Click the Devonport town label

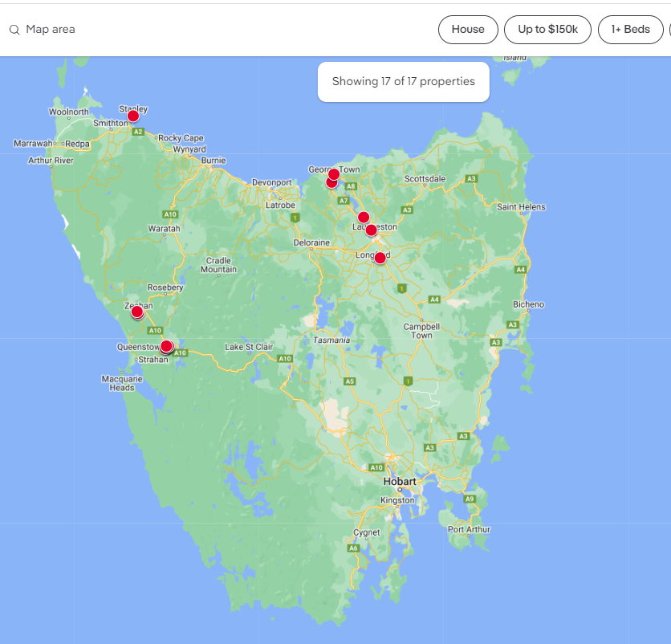click(x=272, y=182)
